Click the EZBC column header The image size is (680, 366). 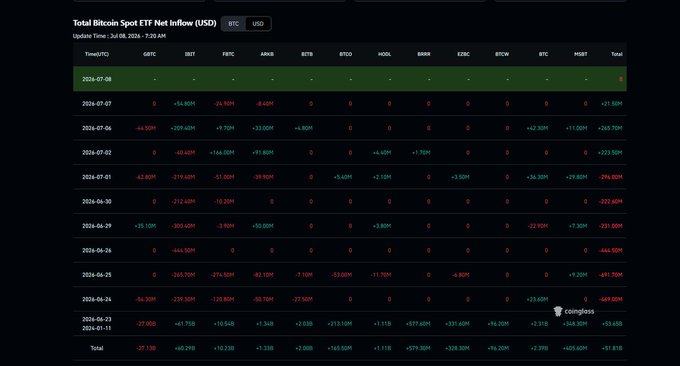(x=463, y=54)
